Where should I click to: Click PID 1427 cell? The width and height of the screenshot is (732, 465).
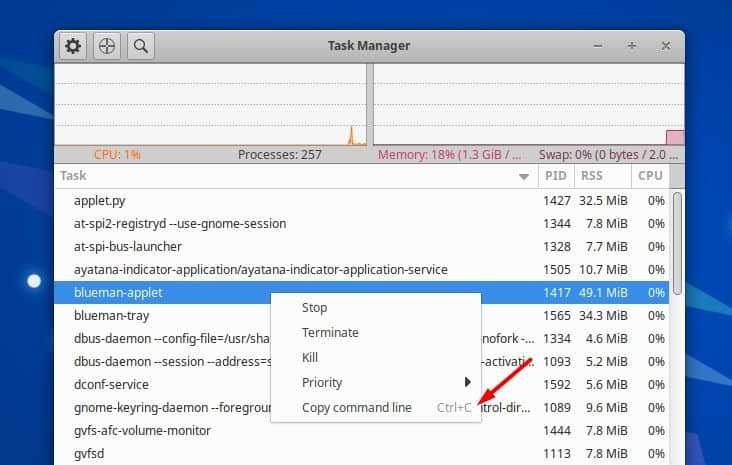(x=557, y=201)
